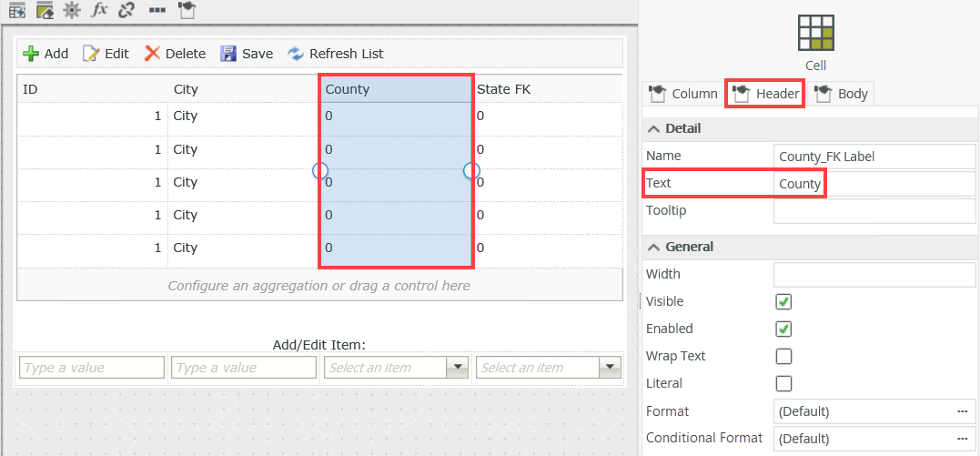Screen dimensions: 980x456
Task: Switch to the Body tab
Action: coord(842,94)
